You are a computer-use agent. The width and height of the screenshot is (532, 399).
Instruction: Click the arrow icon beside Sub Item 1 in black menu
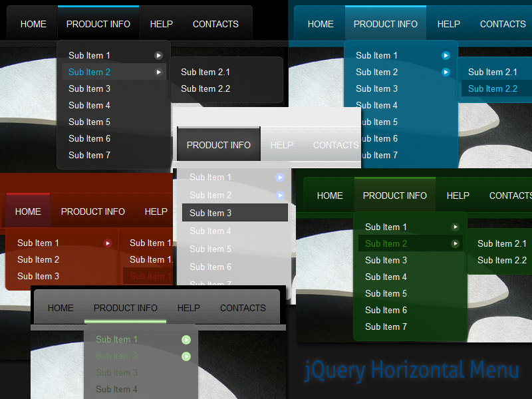(158, 55)
